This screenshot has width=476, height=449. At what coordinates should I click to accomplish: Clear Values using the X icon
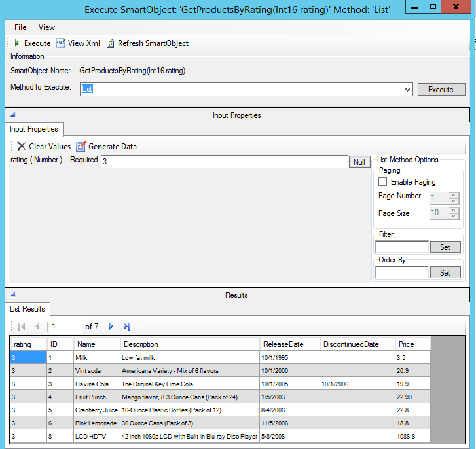pos(22,147)
